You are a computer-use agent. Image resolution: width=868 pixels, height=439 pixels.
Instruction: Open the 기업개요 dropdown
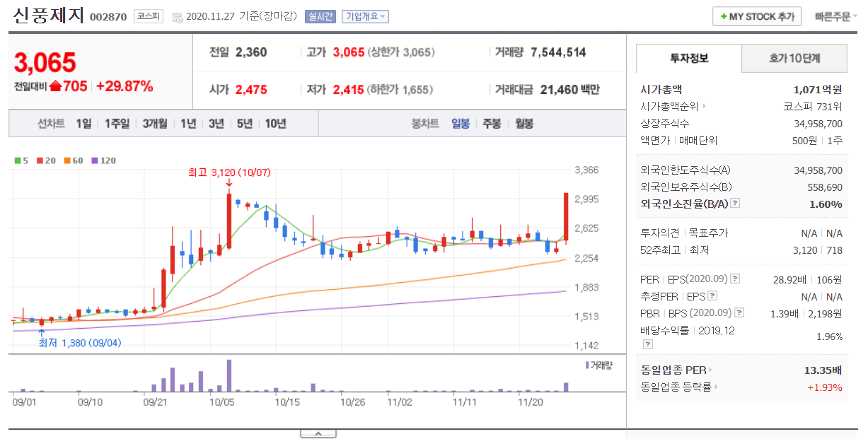click(365, 17)
